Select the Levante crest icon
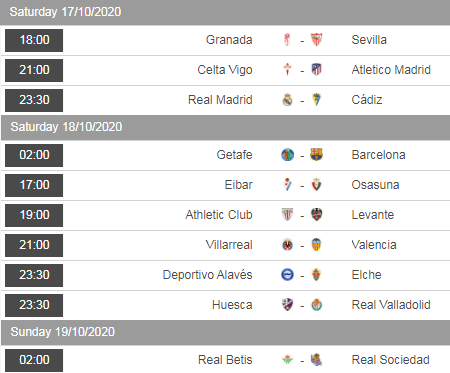This screenshot has width=450, height=373. pyautogui.click(x=316, y=215)
